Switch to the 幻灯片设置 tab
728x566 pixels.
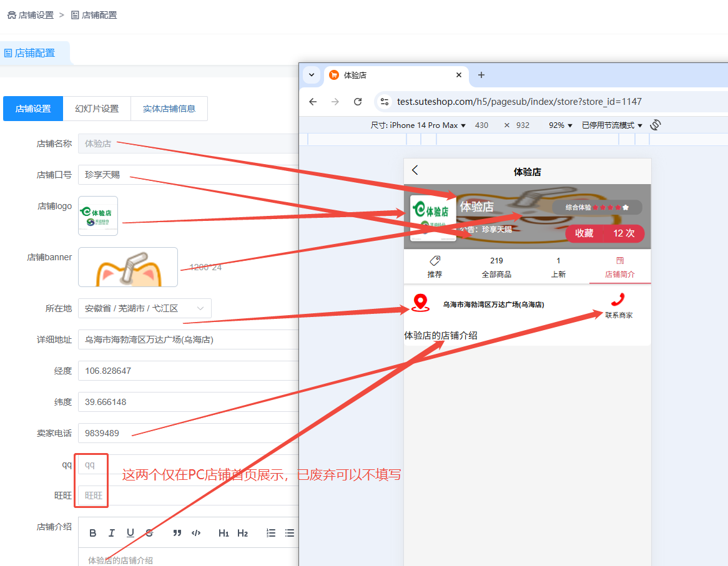click(97, 109)
